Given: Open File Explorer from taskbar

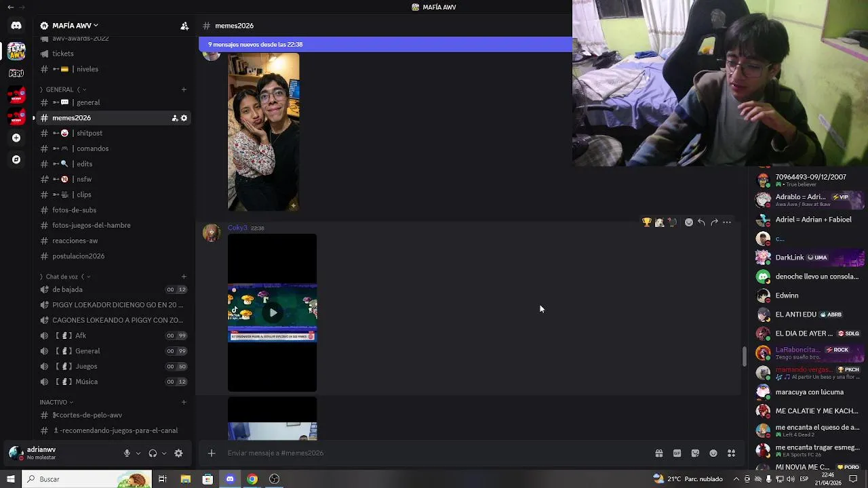Looking at the screenshot, I should coord(186,479).
